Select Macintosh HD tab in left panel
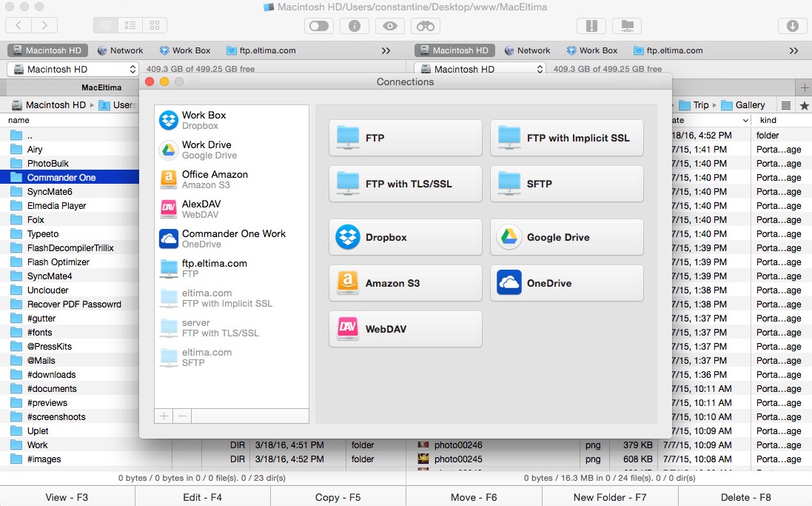Image resolution: width=812 pixels, height=506 pixels. (47, 50)
